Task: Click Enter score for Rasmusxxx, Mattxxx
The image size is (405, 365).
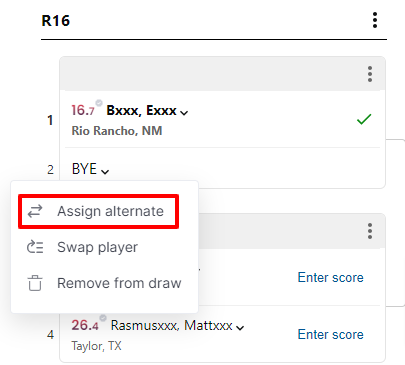Action: (330, 334)
